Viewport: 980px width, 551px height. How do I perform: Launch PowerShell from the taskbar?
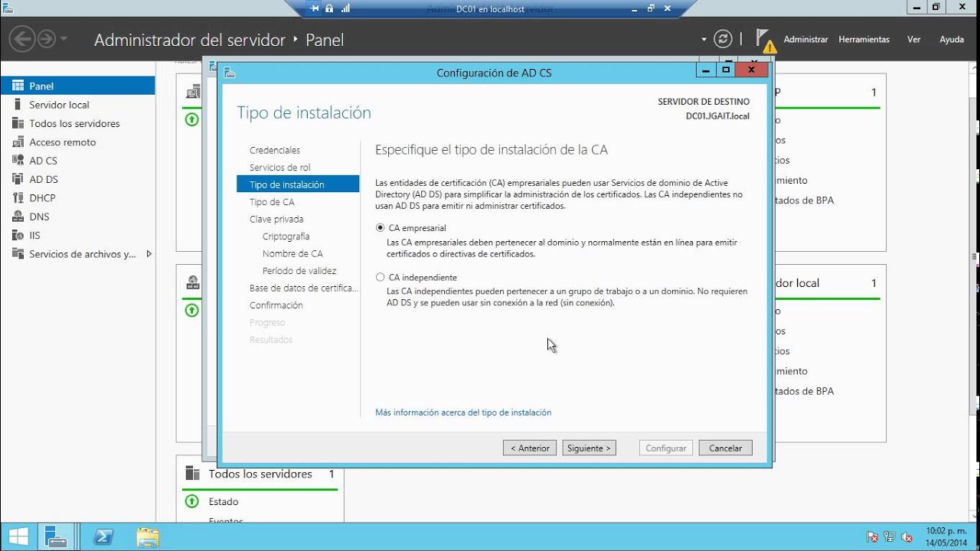[x=103, y=536]
